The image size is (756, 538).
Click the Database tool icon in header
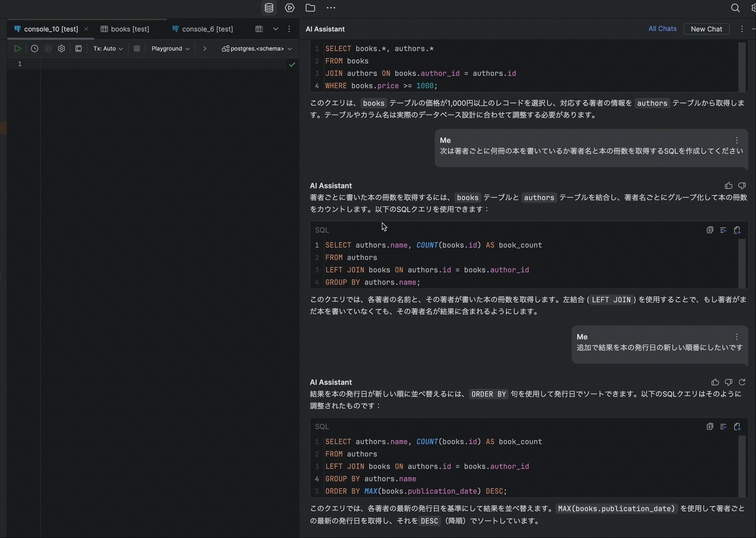(269, 8)
